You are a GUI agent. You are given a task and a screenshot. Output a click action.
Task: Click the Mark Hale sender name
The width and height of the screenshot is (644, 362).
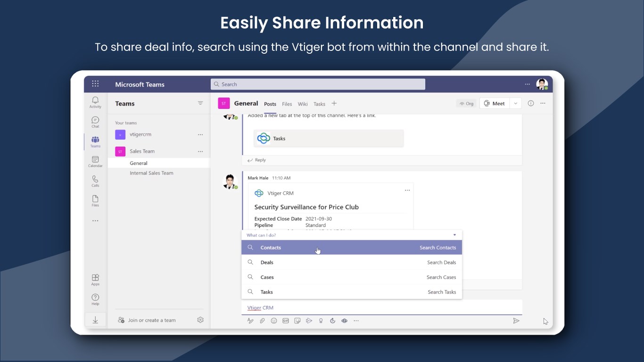point(258,178)
